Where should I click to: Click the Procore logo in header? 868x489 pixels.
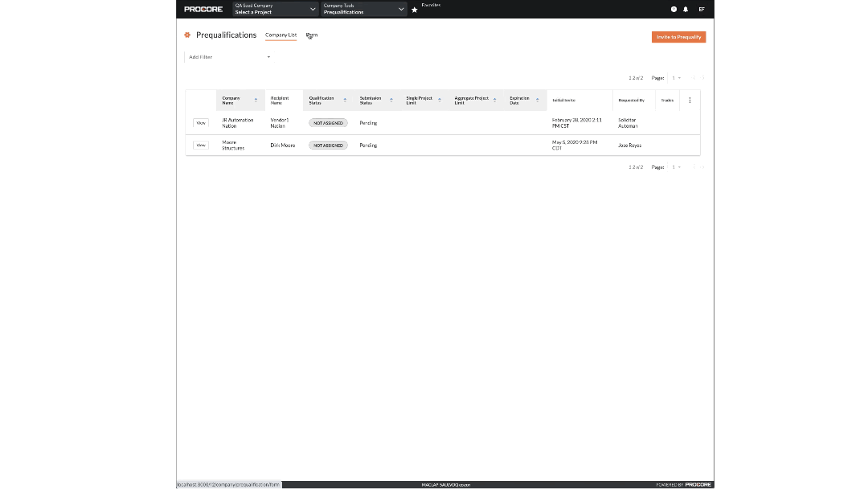coord(203,9)
